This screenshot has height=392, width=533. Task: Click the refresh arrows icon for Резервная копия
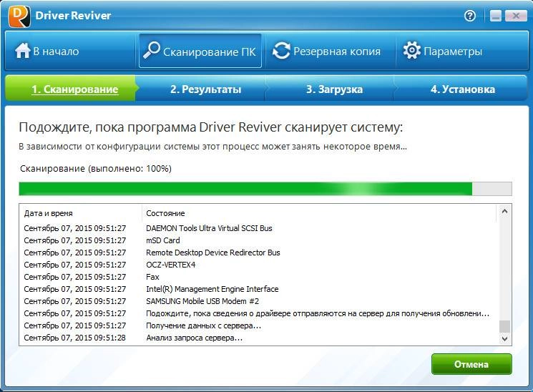[x=281, y=51]
